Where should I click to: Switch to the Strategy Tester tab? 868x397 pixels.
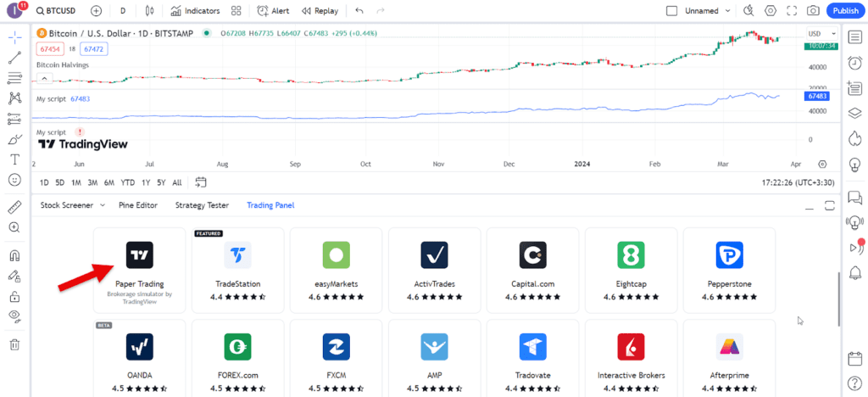tap(202, 205)
